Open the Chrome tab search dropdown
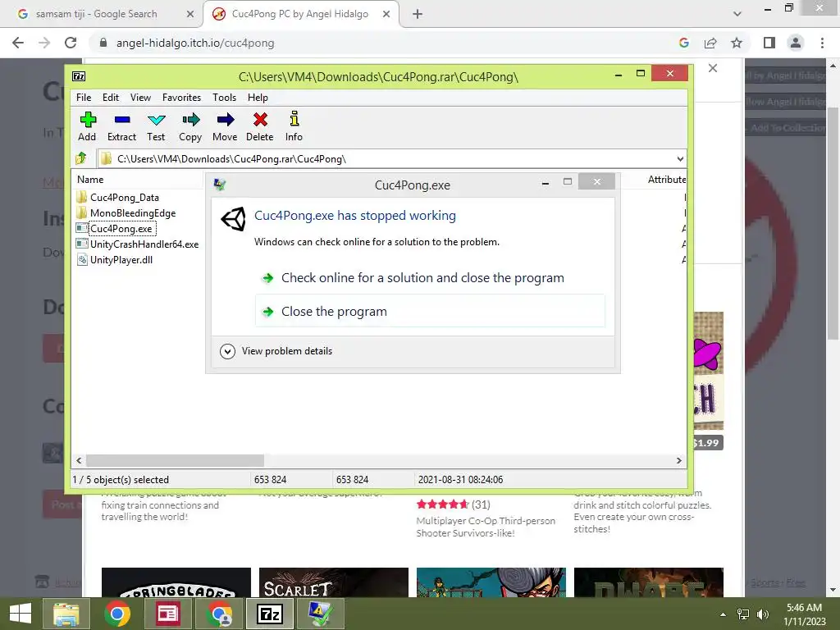 point(737,14)
